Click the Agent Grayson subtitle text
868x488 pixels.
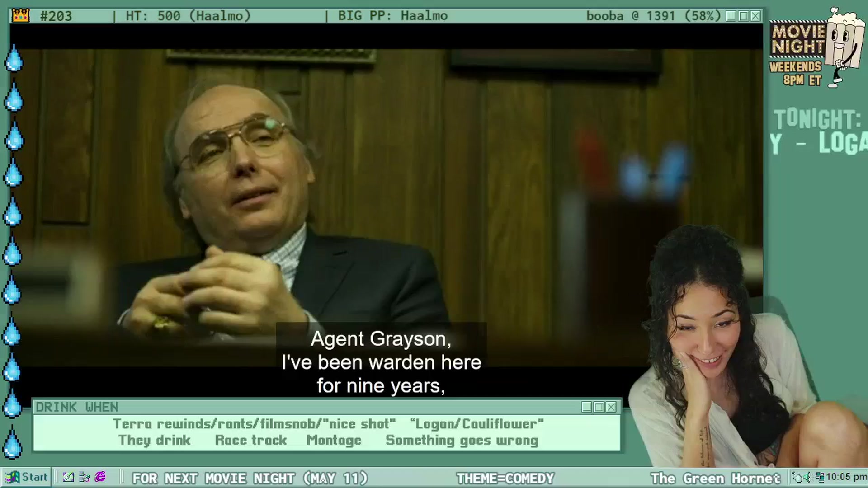[381, 362]
